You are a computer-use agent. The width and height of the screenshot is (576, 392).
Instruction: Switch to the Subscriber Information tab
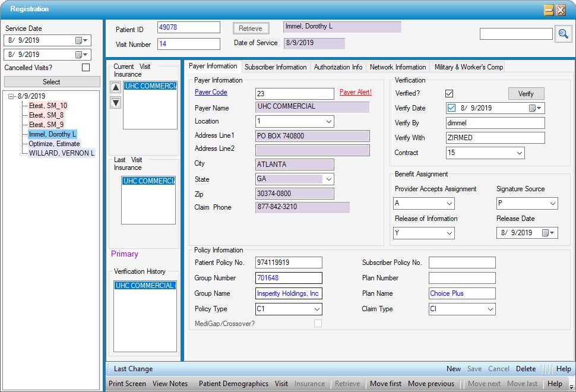(276, 67)
